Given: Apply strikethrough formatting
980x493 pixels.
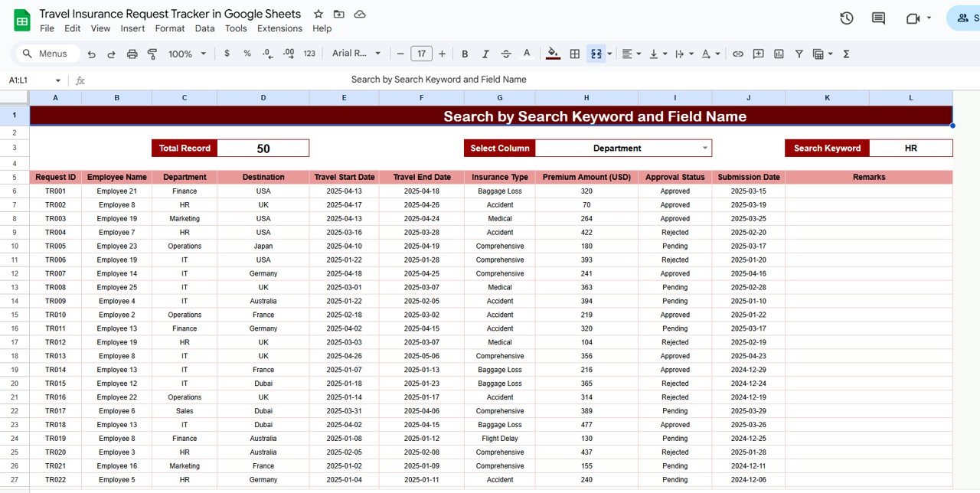Looking at the screenshot, I should coord(505,54).
